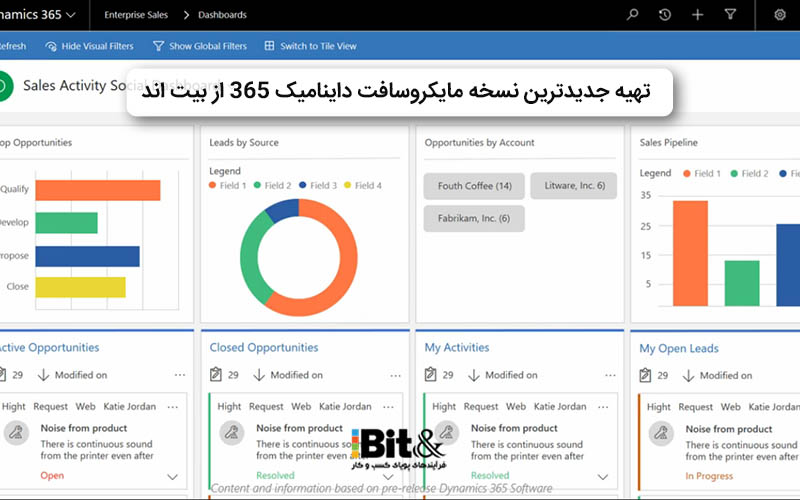The width and height of the screenshot is (800, 500).
Task: Click case avatar icon in My Open Leads card
Action: (661, 433)
